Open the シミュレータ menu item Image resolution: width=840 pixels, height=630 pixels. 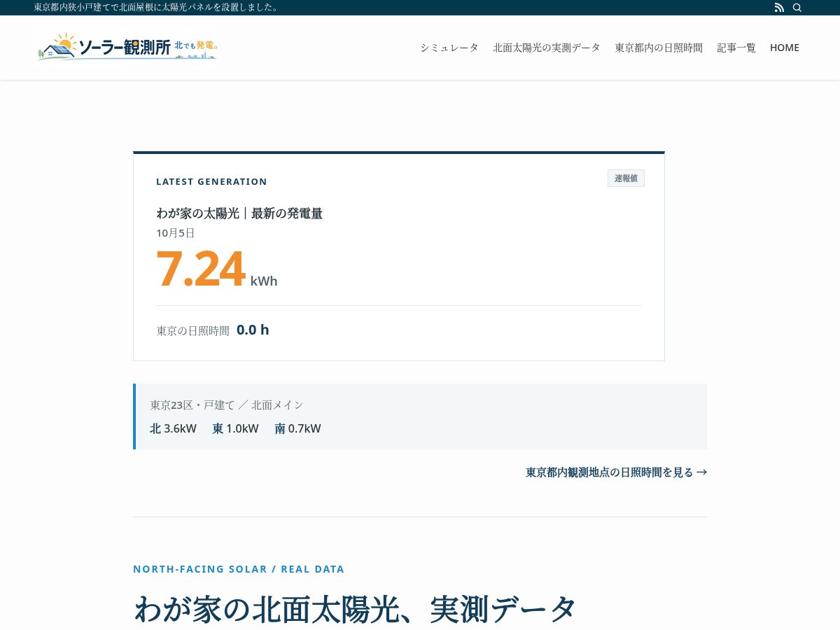click(x=449, y=48)
